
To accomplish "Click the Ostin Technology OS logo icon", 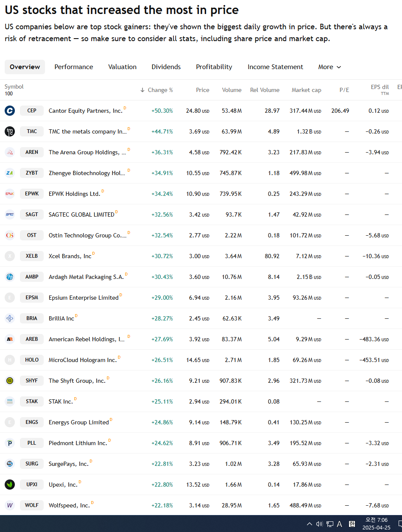I will [x=10, y=235].
